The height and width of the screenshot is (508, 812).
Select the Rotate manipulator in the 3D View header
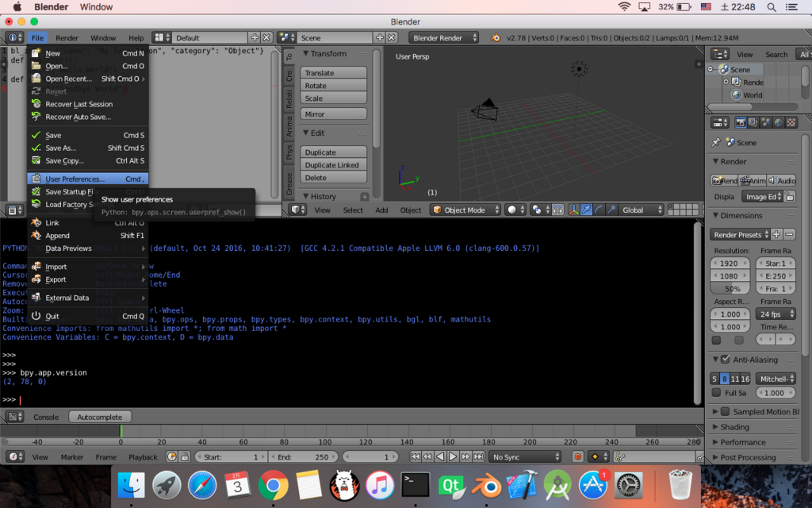click(x=599, y=210)
